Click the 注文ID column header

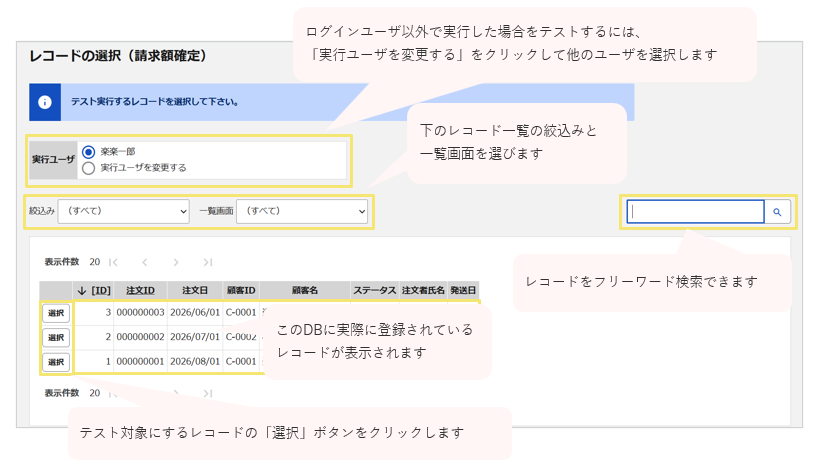[x=141, y=290]
